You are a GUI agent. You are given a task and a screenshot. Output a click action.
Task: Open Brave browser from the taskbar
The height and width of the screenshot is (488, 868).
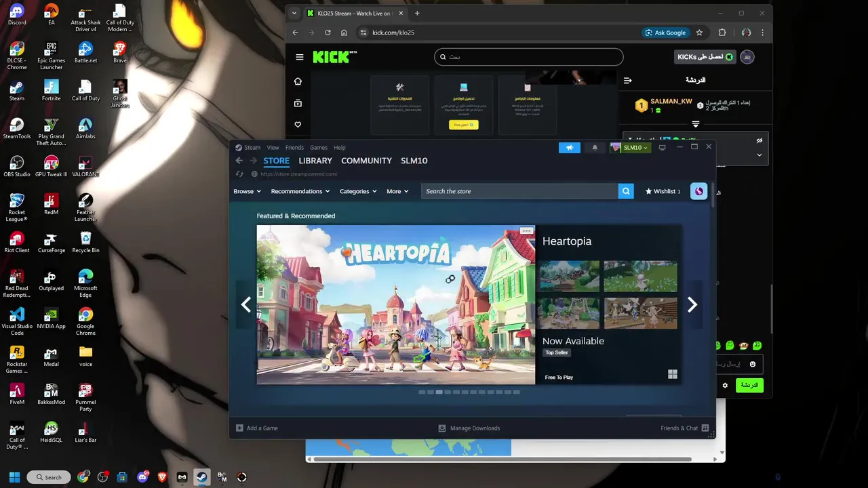(x=162, y=477)
